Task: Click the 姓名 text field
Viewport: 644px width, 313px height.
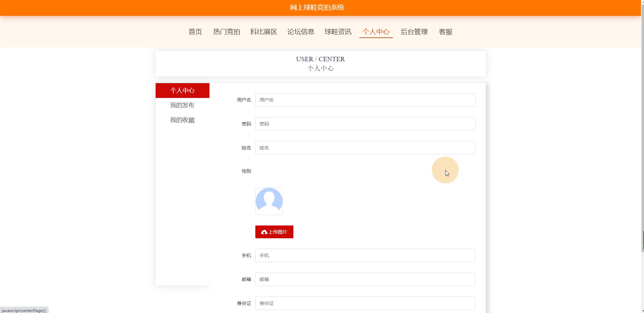Action: click(x=365, y=148)
